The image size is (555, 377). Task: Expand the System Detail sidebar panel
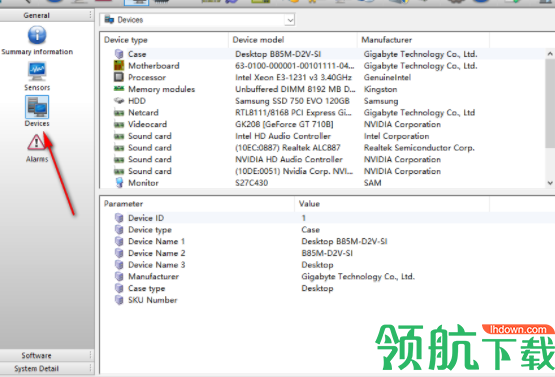point(47,368)
